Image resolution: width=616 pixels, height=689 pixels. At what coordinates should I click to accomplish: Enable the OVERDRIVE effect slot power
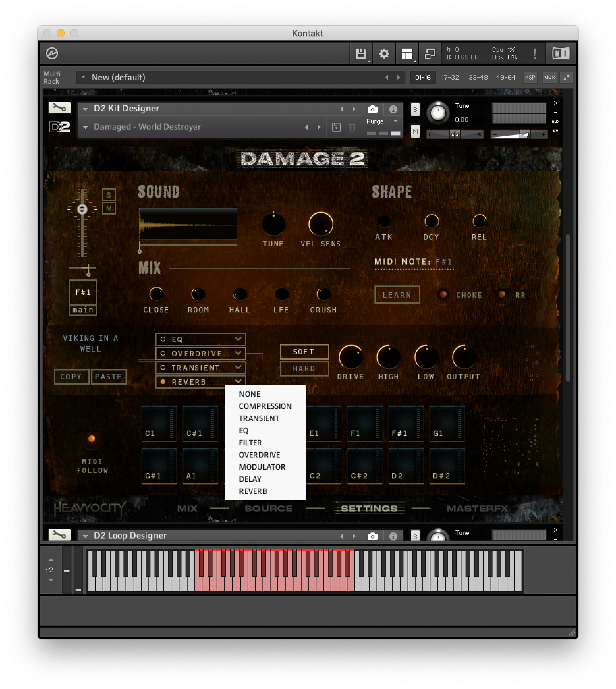[163, 354]
